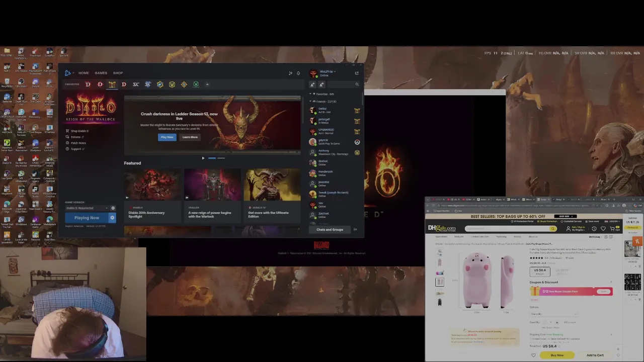The height and width of the screenshot is (362, 644).
Task: Open Battle.net notifications bell
Action: point(298,73)
